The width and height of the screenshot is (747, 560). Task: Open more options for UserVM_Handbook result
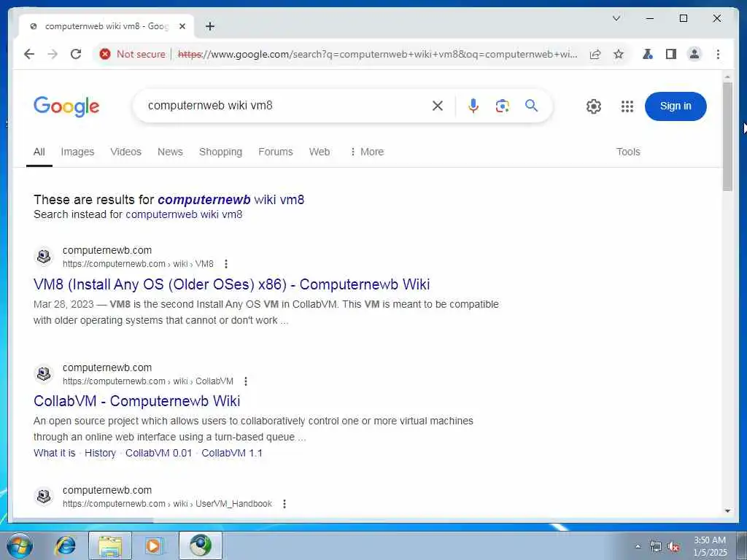point(284,504)
